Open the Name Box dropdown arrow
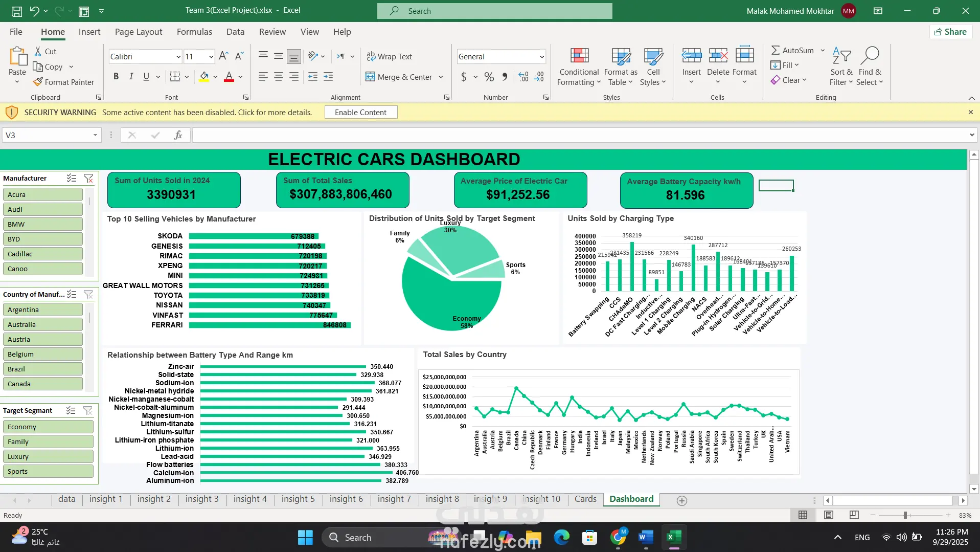 95,135
